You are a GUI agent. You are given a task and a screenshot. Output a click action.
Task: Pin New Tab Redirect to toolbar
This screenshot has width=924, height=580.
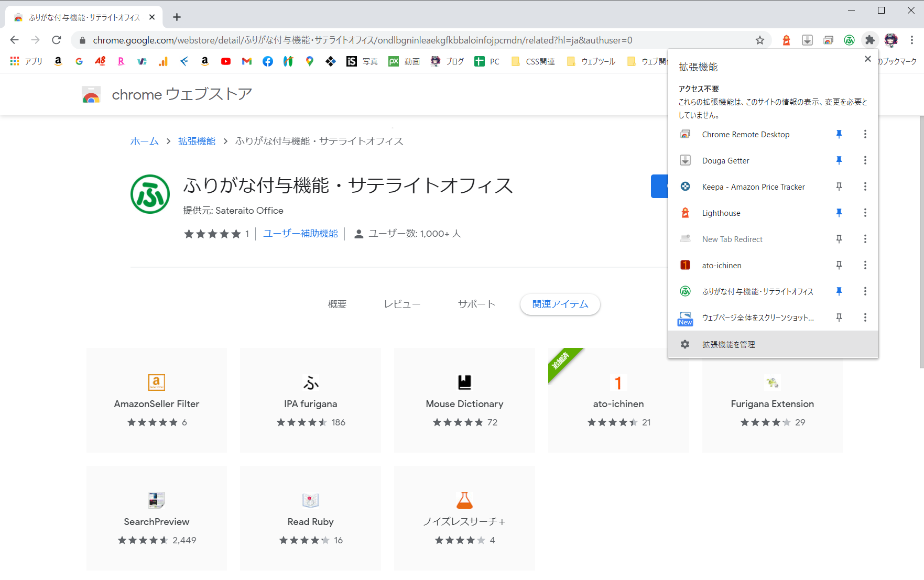(839, 239)
